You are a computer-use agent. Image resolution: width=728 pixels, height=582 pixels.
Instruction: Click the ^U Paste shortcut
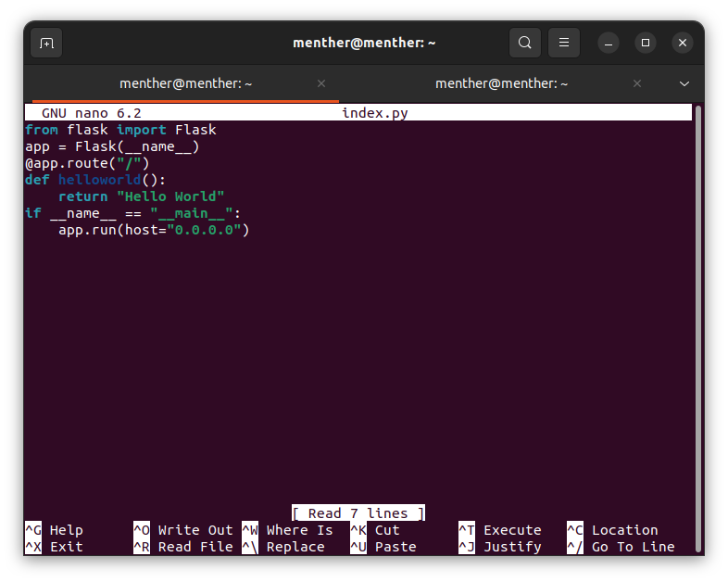coord(383,547)
